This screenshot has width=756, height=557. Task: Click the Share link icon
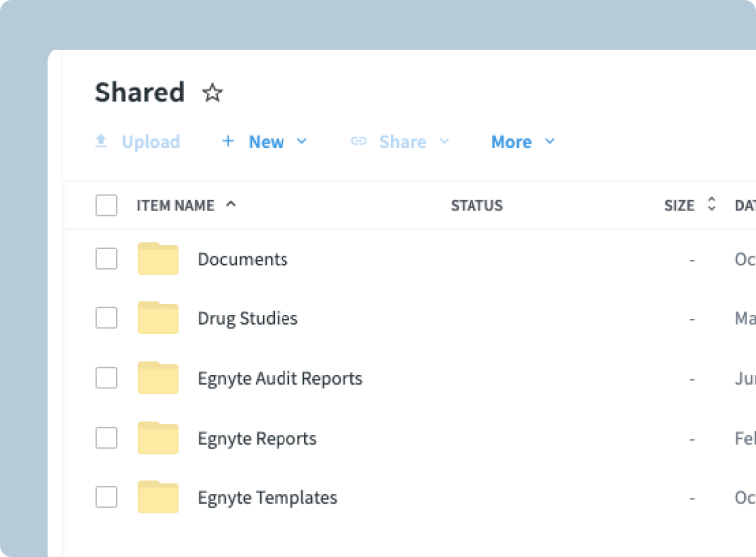359,142
